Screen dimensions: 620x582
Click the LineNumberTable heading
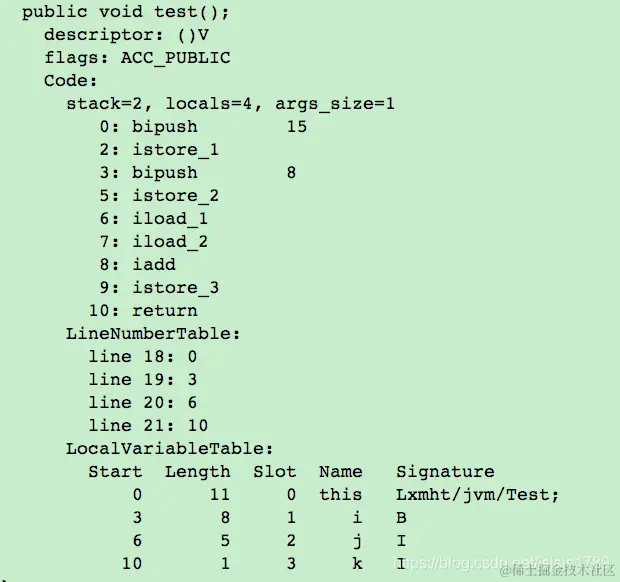(x=153, y=334)
